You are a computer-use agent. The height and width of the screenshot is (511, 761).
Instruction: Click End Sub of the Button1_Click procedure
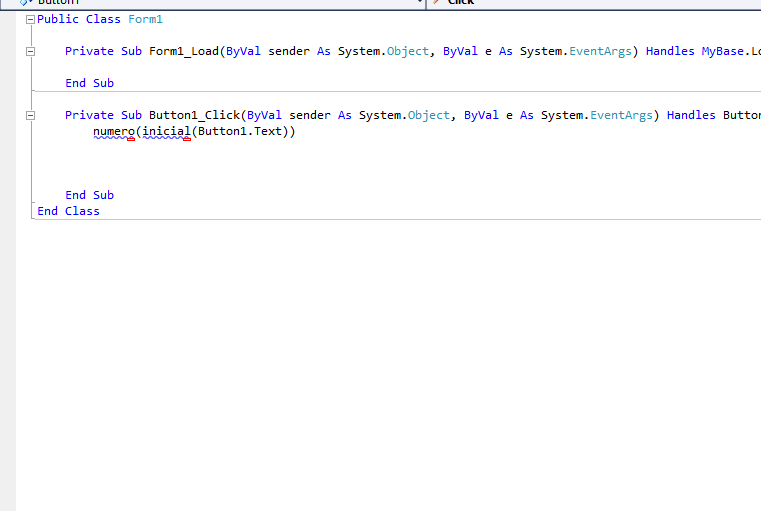point(89,195)
